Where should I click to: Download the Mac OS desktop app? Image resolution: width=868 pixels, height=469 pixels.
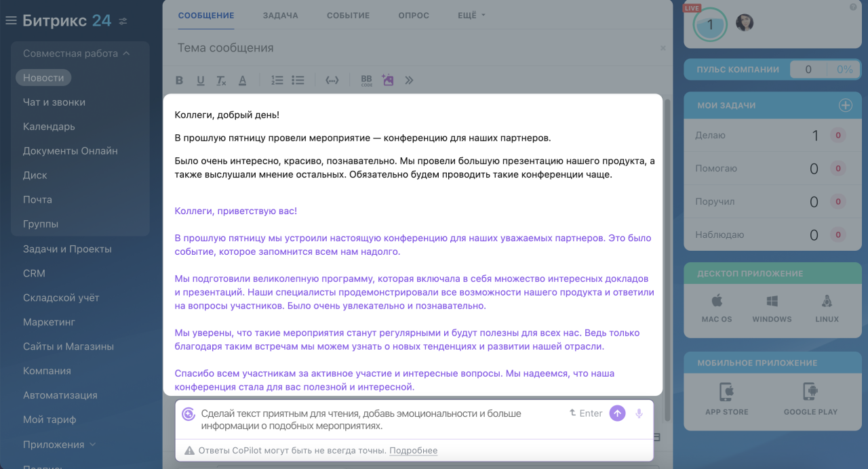pyautogui.click(x=717, y=308)
